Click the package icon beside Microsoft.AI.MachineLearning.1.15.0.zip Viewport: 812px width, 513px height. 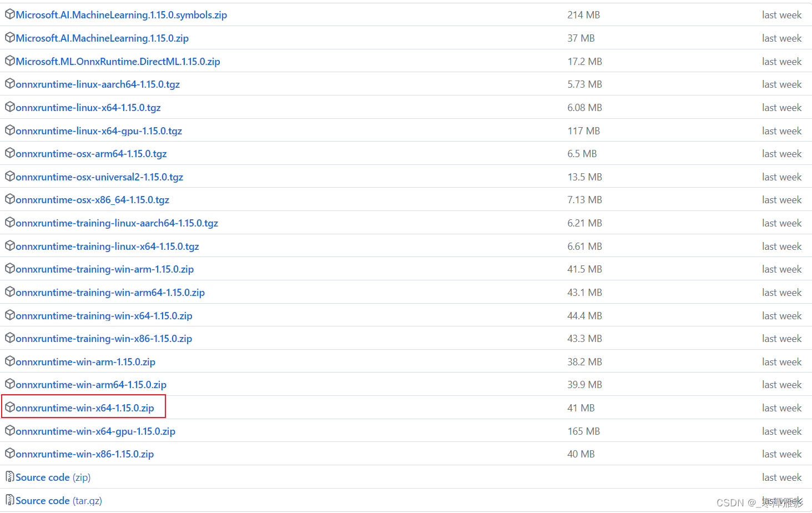[x=10, y=37]
